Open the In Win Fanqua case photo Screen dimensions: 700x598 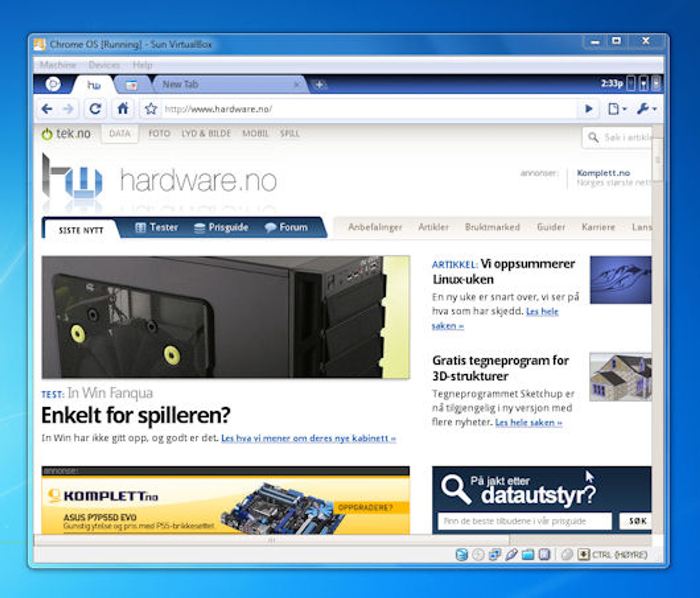coord(225,317)
